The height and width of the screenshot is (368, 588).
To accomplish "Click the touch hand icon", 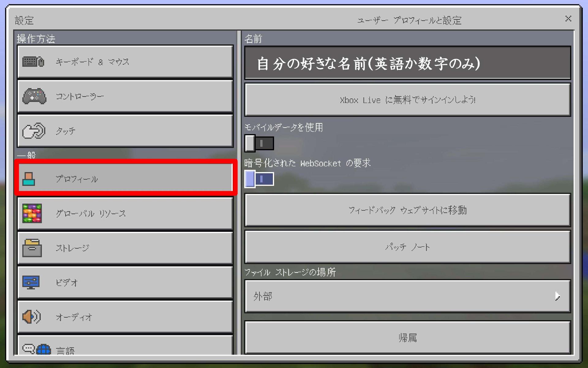I will (34, 131).
